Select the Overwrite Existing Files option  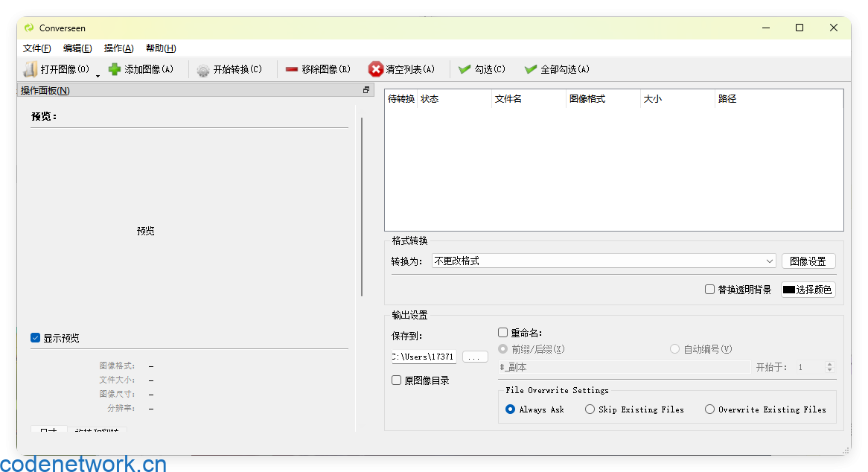(709, 409)
